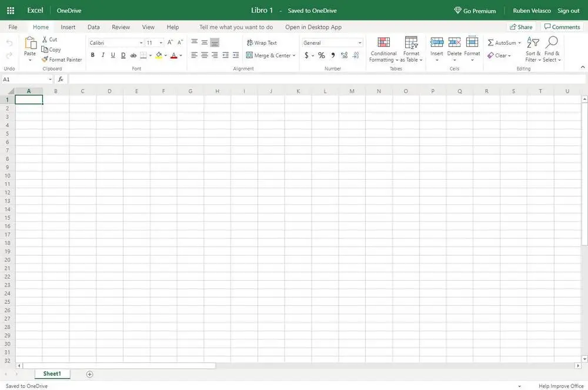
Task: Decrease the font size
Action: pyautogui.click(x=180, y=42)
